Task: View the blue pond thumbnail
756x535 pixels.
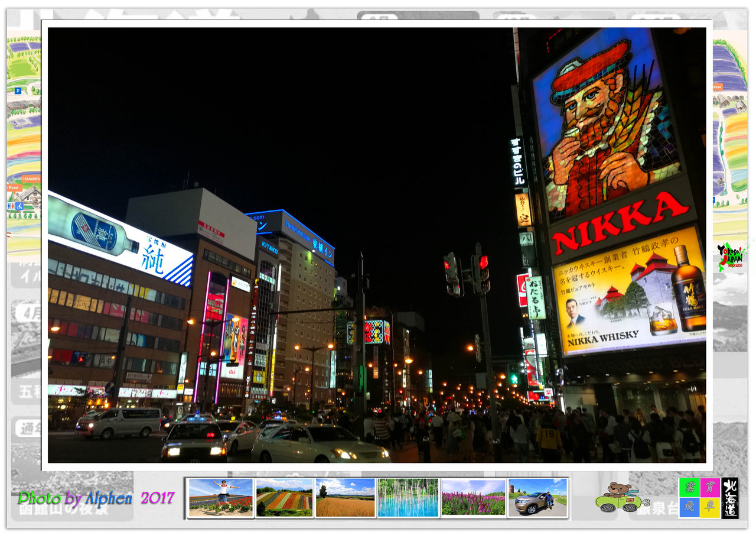Action: click(x=408, y=498)
